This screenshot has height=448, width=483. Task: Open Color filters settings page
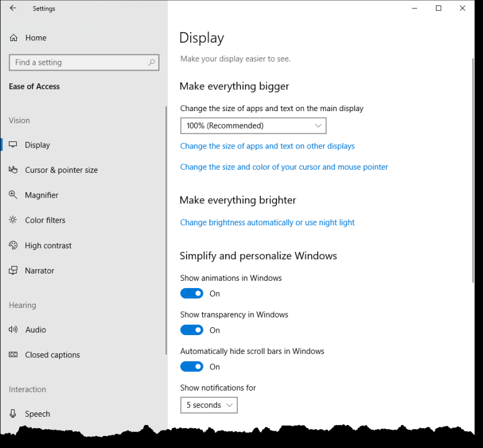tap(83, 220)
